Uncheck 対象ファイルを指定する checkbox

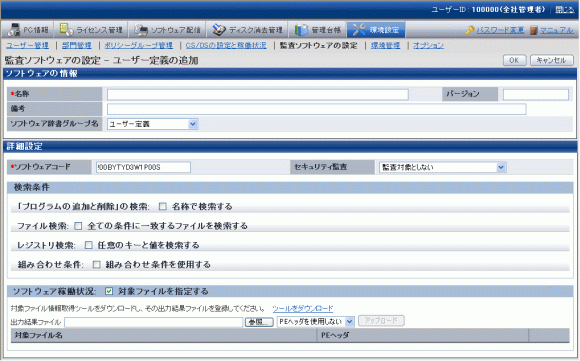[x=109, y=291]
